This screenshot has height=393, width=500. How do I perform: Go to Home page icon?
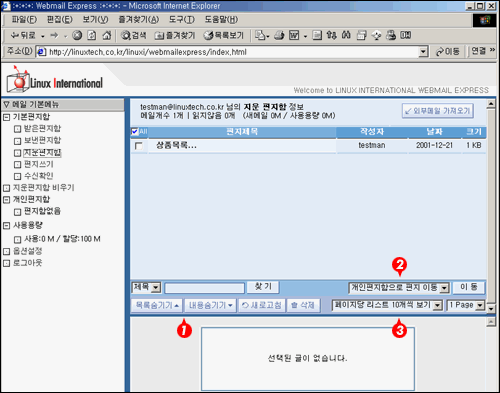point(107,35)
